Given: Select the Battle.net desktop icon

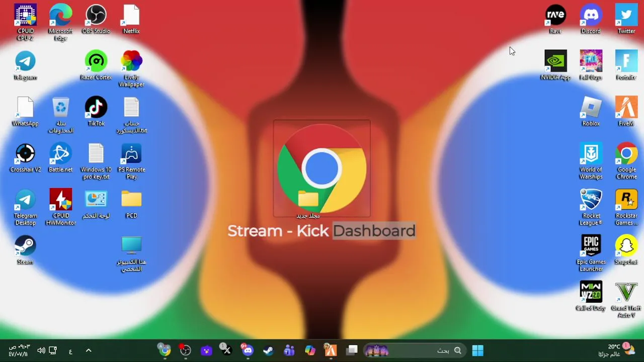Looking at the screenshot, I should 60,158.
